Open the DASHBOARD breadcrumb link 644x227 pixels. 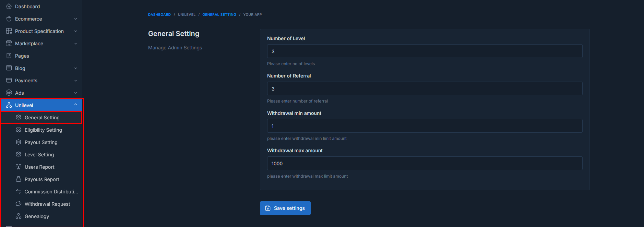click(159, 14)
